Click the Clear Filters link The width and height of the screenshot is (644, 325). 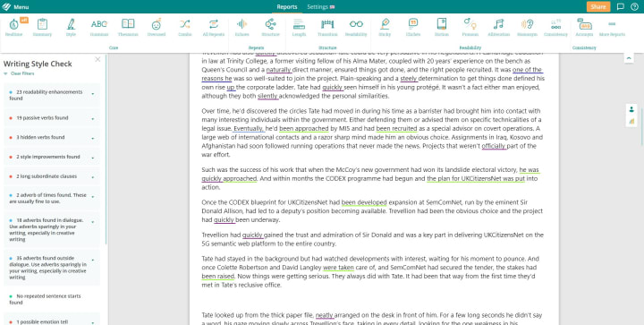coord(22,73)
